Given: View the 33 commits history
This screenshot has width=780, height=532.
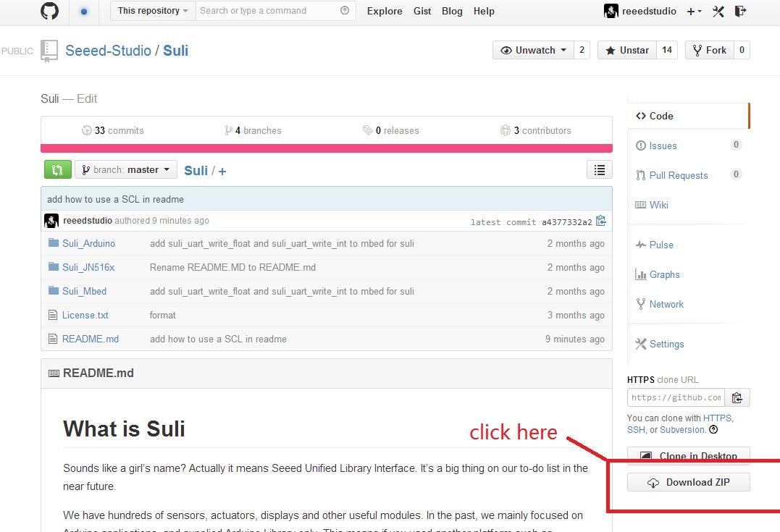Looking at the screenshot, I should click(x=113, y=130).
